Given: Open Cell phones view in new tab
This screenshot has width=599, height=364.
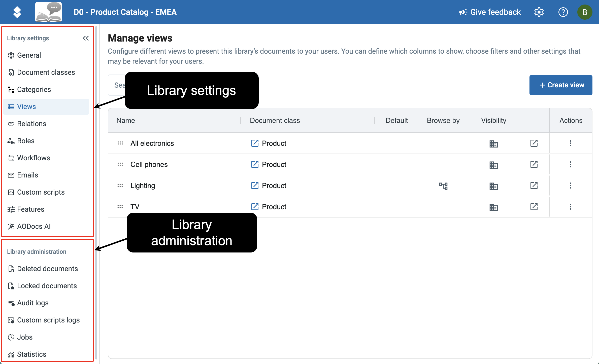Looking at the screenshot, I should point(534,164).
